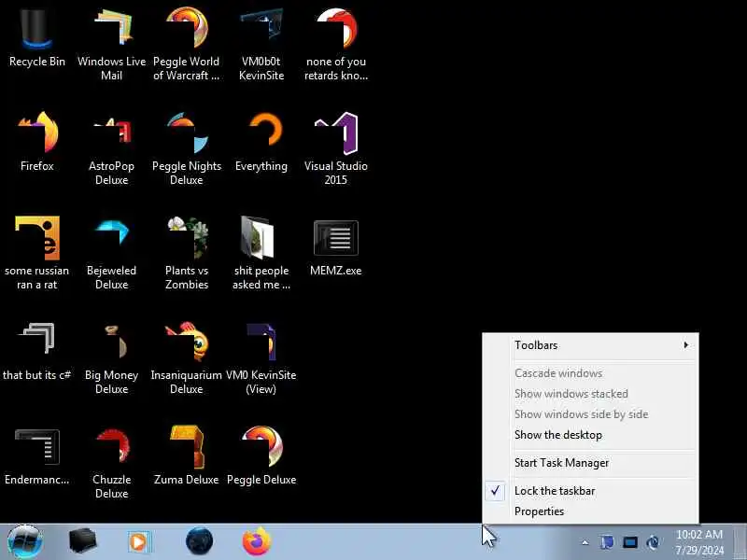Select Plants vs Zombies icon
Viewport: 747px width, 560px height.
point(186,252)
